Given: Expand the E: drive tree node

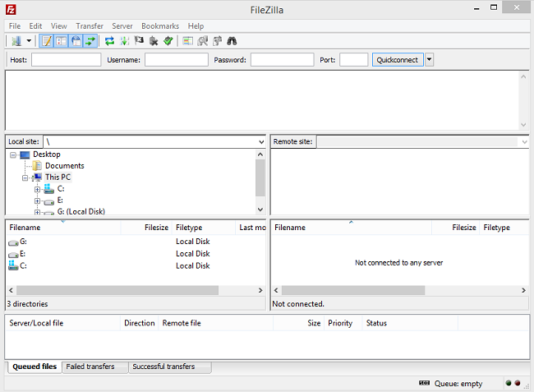Looking at the screenshot, I should pos(37,201).
